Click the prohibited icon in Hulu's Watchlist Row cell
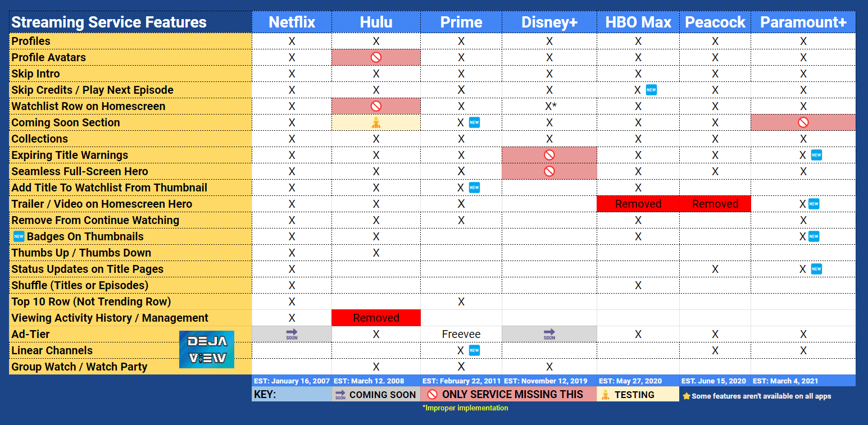The image size is (868, 425). click(x=376, y=106)
